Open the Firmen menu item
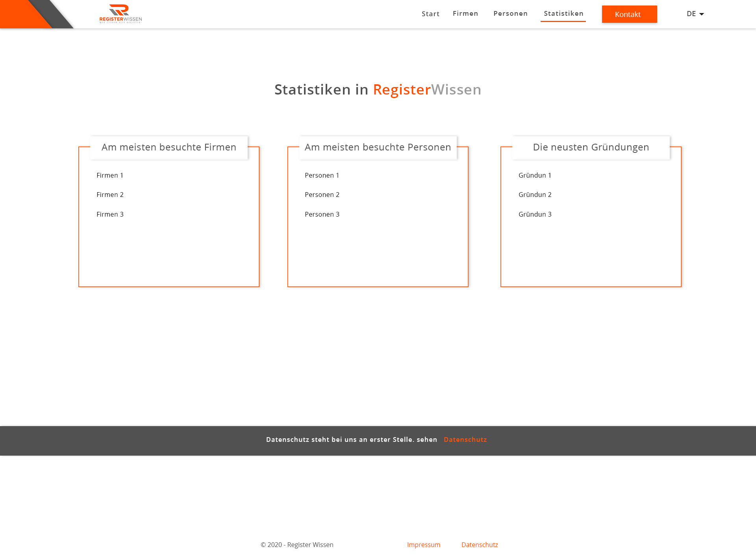756x560 pixels. [465, 13]
